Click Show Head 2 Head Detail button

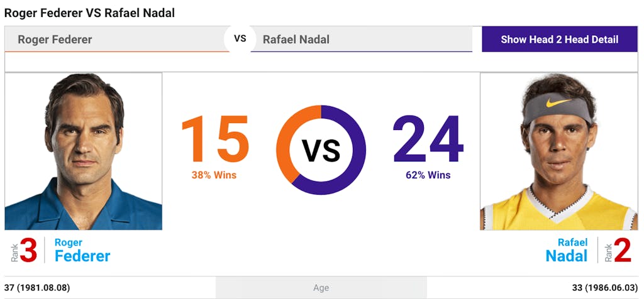[x=559, y=40]
